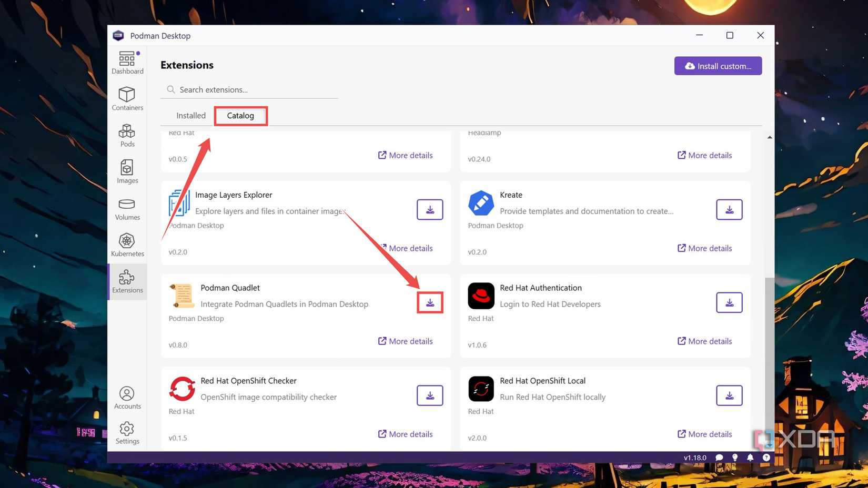This screenshot has height=488, width=868.
Task: Open the Accounts section
Action: (127, 397)
